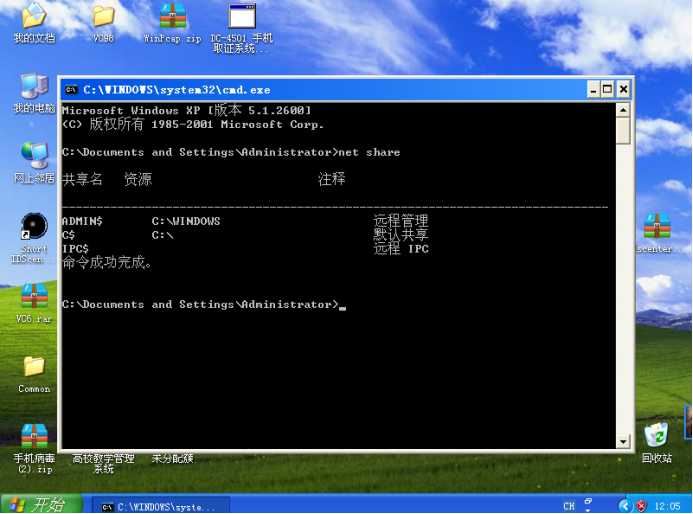Click the cmd.exe title bar system icon
693x514 pixels.
click(71, 90)
